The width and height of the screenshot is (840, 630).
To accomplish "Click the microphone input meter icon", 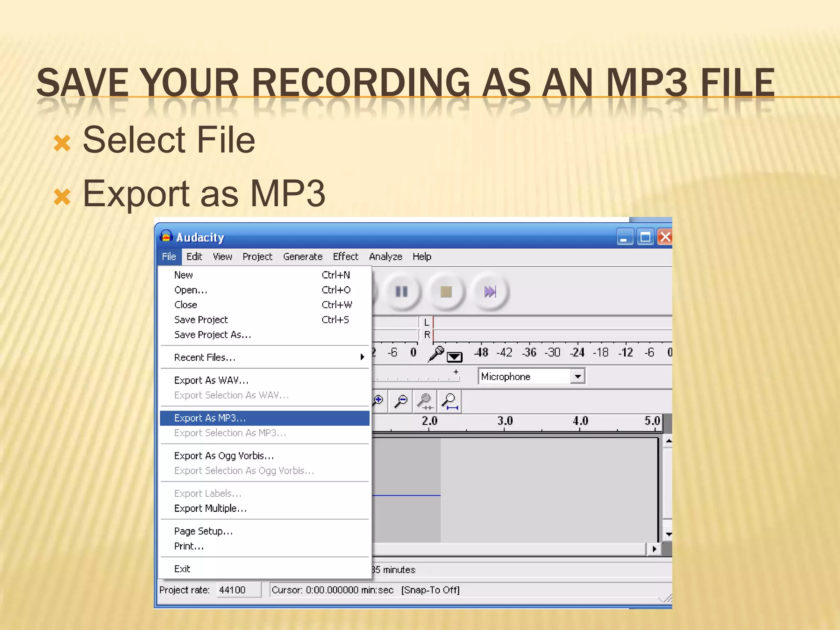I will pos(436,354).
